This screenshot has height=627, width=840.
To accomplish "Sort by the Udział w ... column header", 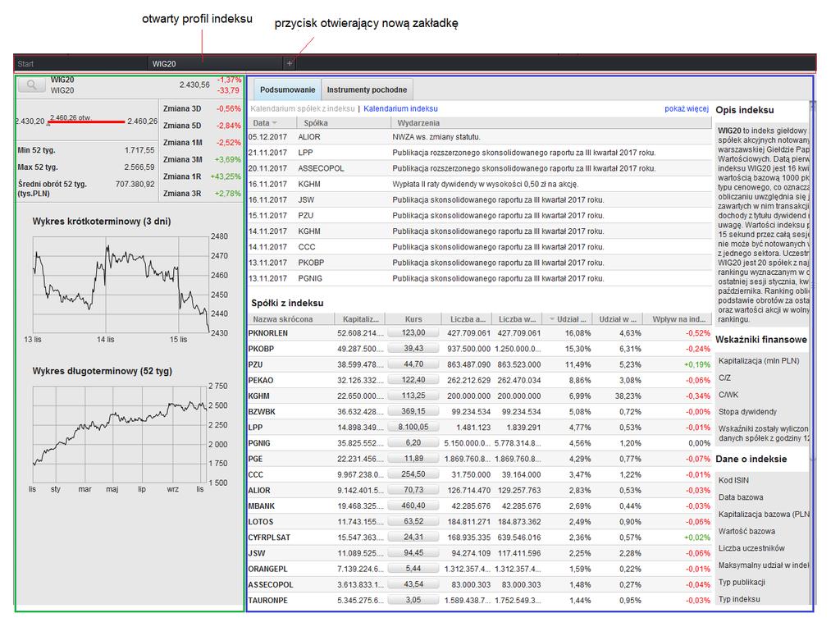I will click(618, 319).
